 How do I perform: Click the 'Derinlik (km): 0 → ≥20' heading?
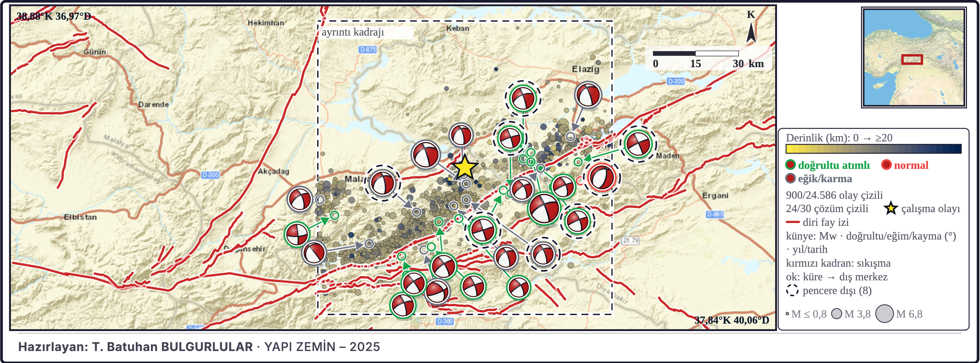tap(839, 137)
